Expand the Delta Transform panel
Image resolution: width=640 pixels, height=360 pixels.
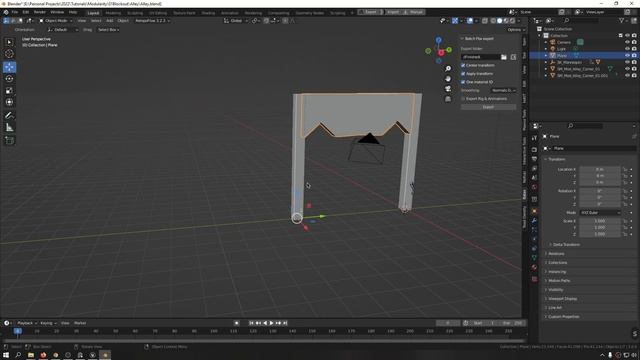point(566,244)
